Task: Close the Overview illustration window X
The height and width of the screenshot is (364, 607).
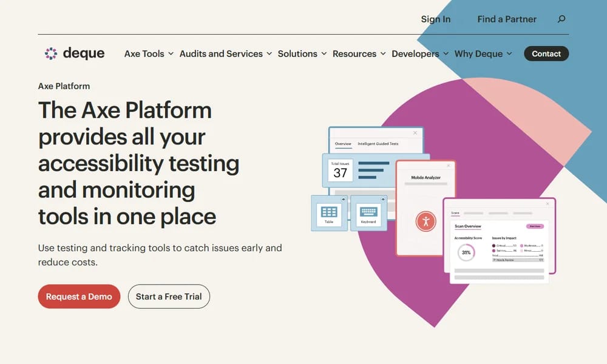Action: [415, 133]
